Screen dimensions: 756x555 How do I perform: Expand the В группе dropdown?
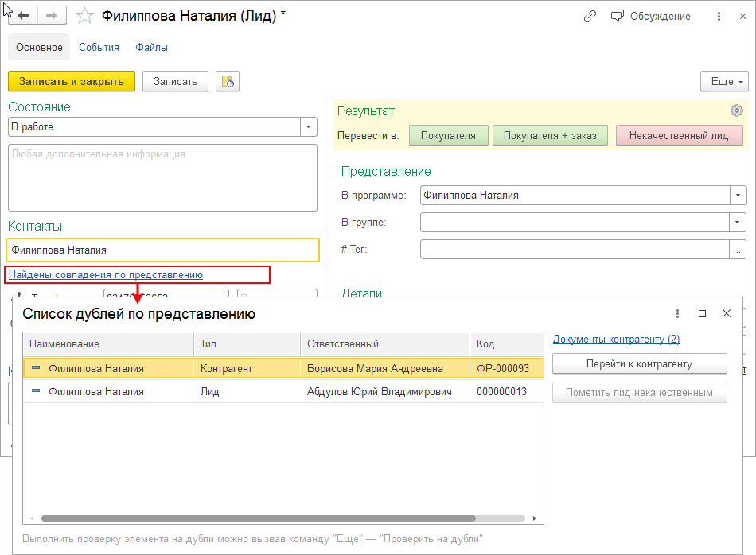(x=738, y=223)
